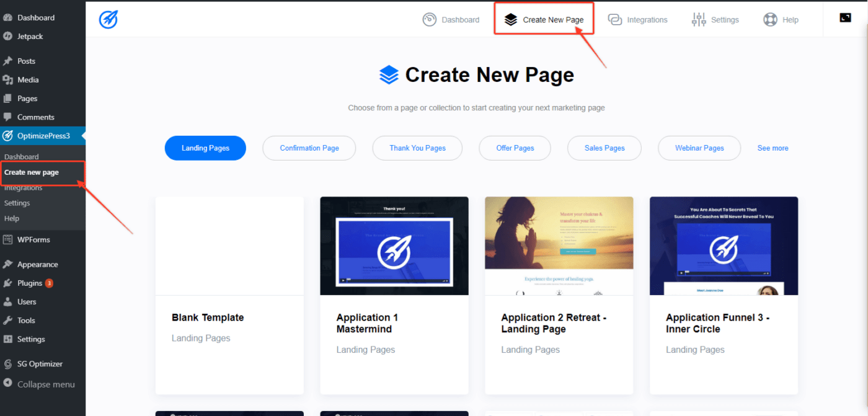The width and height of the screenshot is (868, 416).
Task: Click the Dashboard gauge icon in top bar
Action: click(x=429, y=20)
